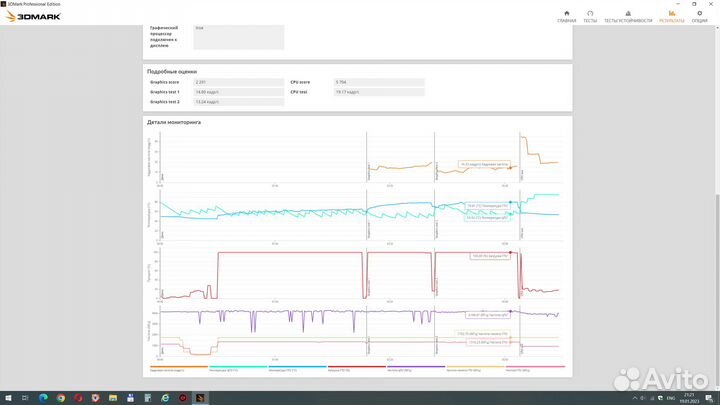Click the ENG language indicator
Viewport: 720px width, 405px height.
[x=671, y=398]
